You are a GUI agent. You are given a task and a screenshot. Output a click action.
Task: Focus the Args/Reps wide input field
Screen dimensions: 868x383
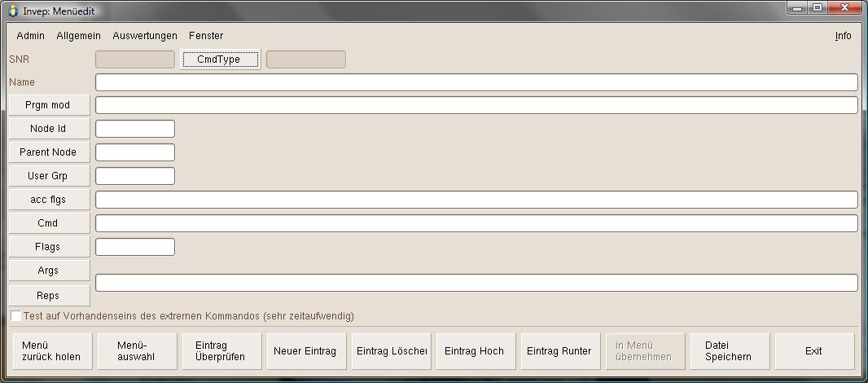(x=476, y=283)
